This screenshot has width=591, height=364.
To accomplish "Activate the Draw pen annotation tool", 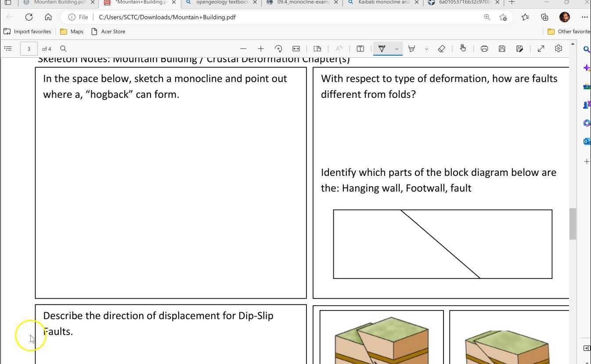I will (x=382, y=48).
